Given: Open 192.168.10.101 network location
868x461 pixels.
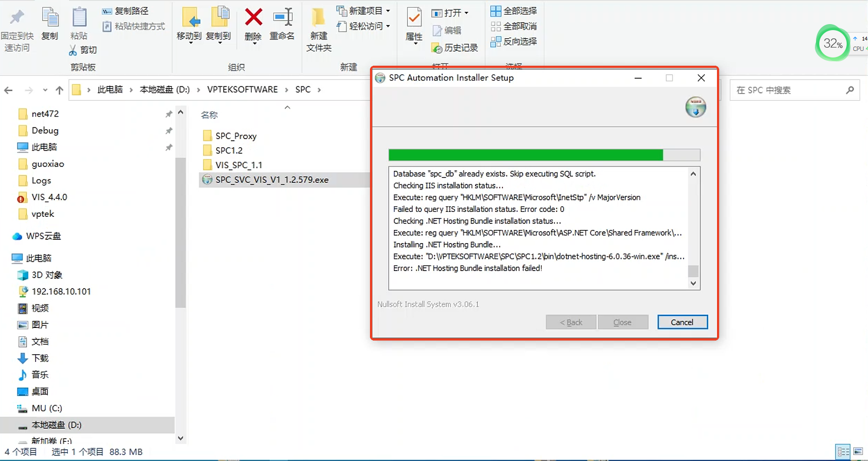Looking at the screenshot, I should [61, 291].
